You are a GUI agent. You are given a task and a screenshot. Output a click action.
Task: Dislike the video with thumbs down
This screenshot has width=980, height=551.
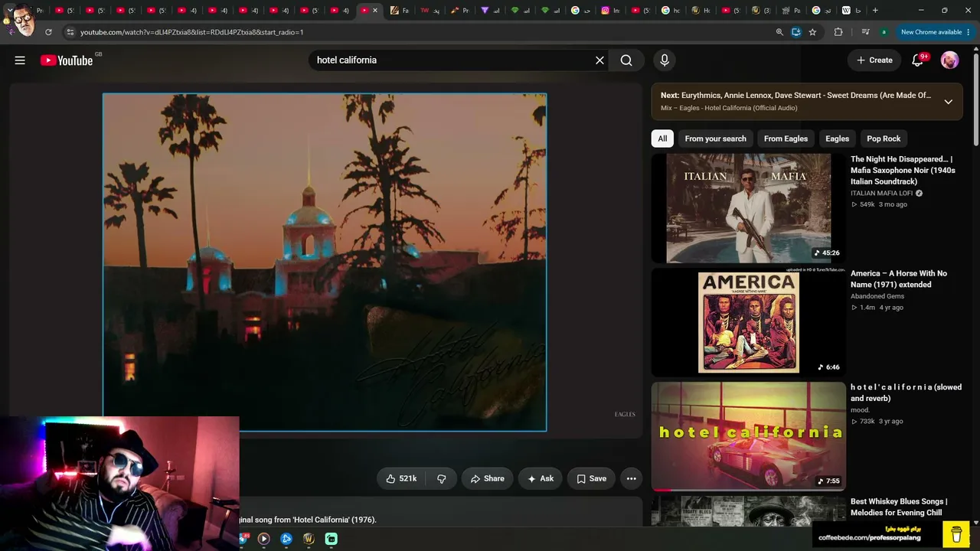[x=442, y=478]
